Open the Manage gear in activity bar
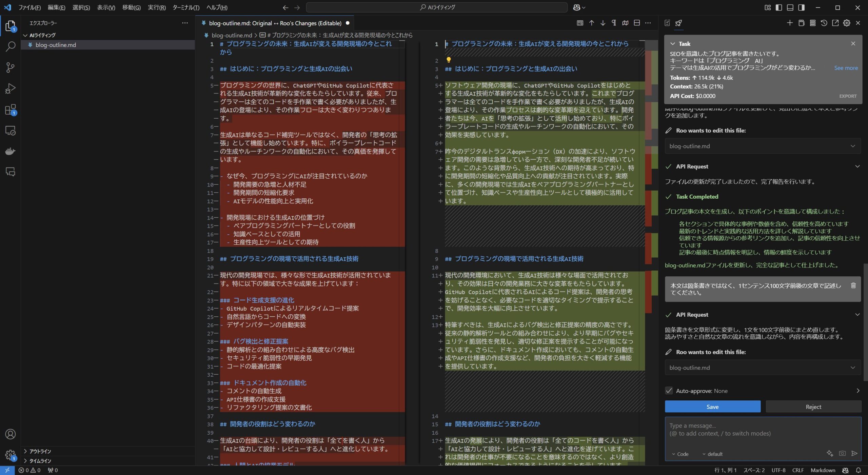 (x=10, y=454)
